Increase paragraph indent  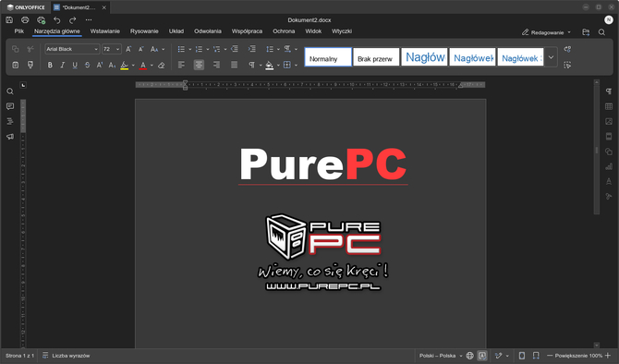(x=252, y=49)
